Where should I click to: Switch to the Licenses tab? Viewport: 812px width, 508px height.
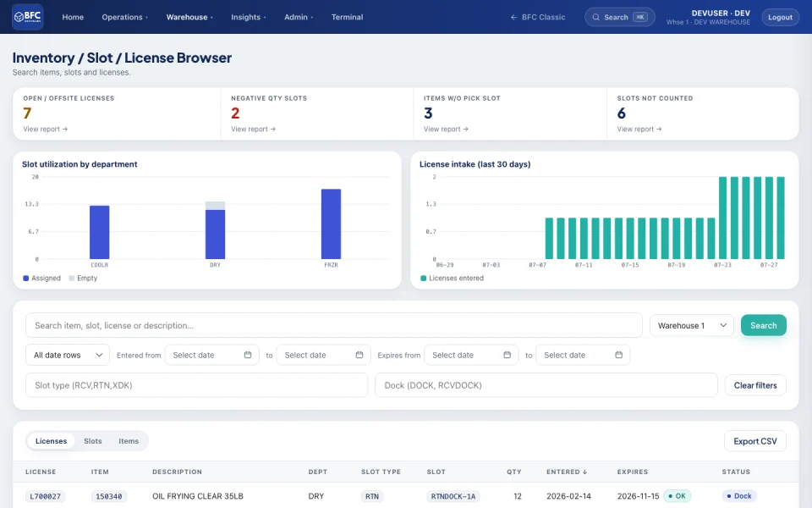[51, 440]
